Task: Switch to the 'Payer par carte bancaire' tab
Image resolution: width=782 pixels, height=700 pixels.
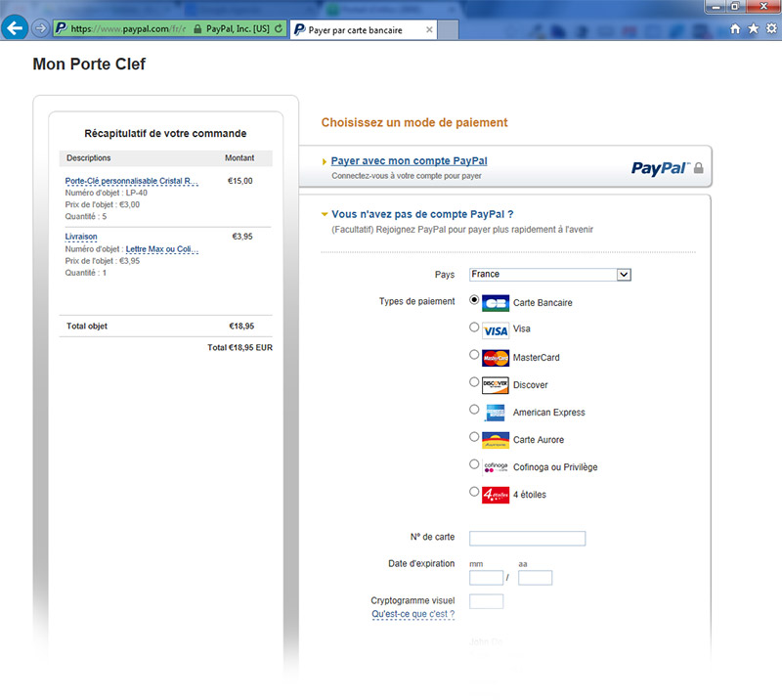Action: [x=357, y=29]
